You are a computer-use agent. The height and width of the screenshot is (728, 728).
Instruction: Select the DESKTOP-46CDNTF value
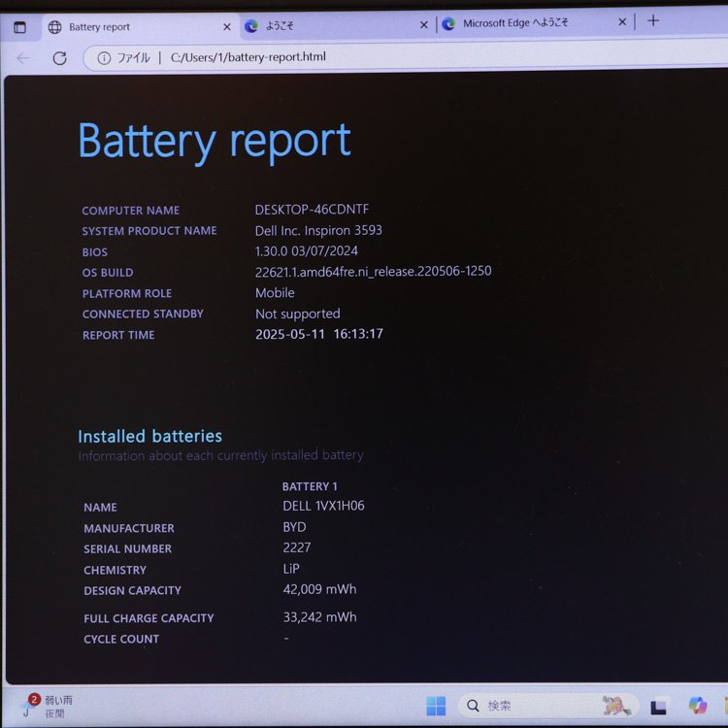[x=312, y=210]
